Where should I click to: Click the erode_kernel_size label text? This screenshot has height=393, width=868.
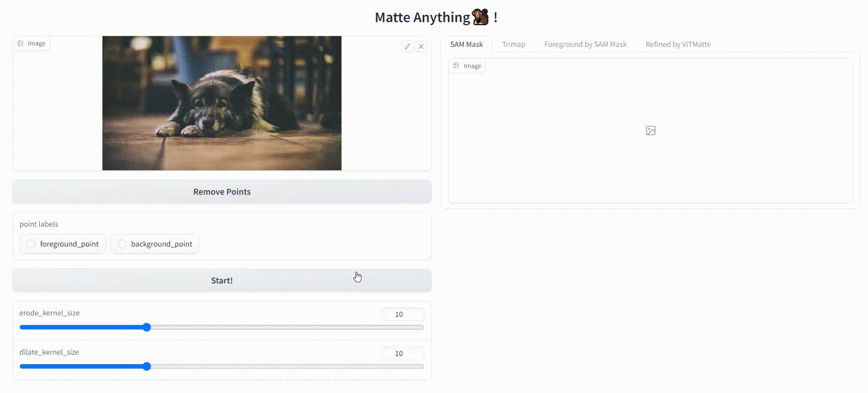50,313
